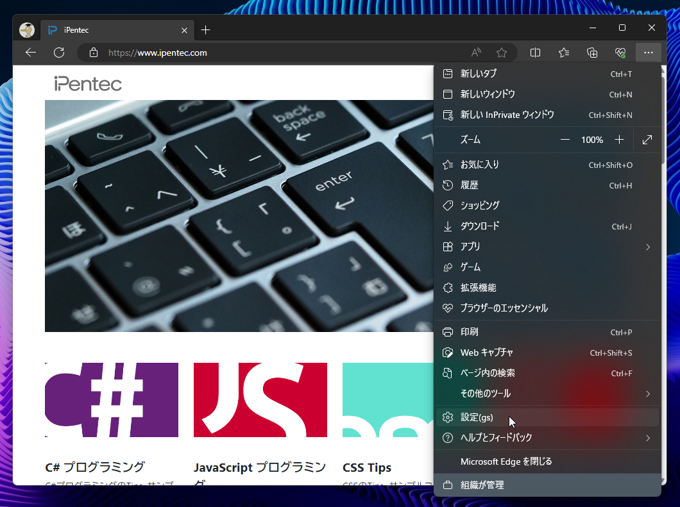Open the C# プログラミング link
Viewport: 680px width, 507px height.
(95, 467)
